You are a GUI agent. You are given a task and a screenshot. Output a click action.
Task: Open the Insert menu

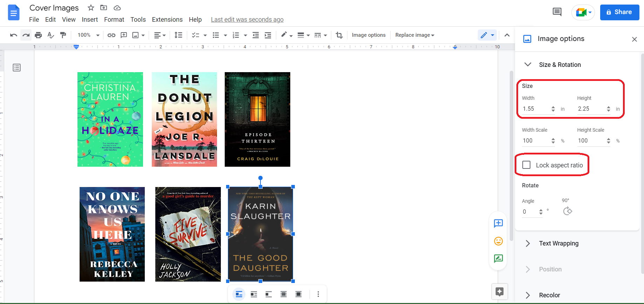click(x=90, y=20)
